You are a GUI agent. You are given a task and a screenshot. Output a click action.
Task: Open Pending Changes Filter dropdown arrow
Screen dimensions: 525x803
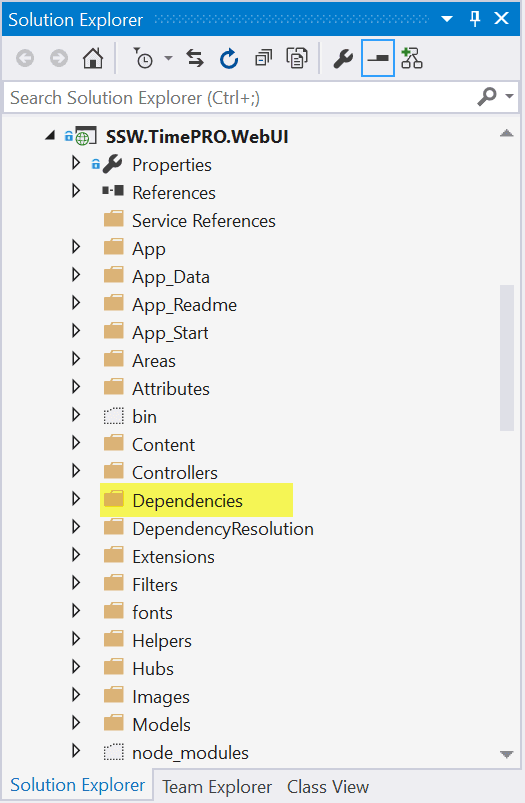click(x=169, y=58)
